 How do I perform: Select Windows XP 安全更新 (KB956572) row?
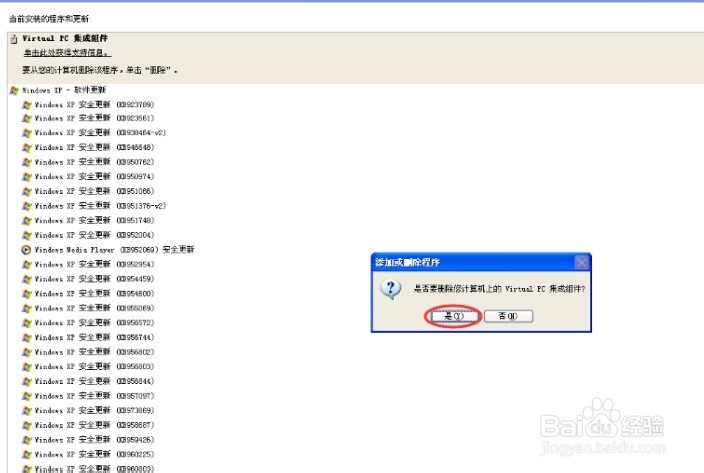(x=88, y=323)
